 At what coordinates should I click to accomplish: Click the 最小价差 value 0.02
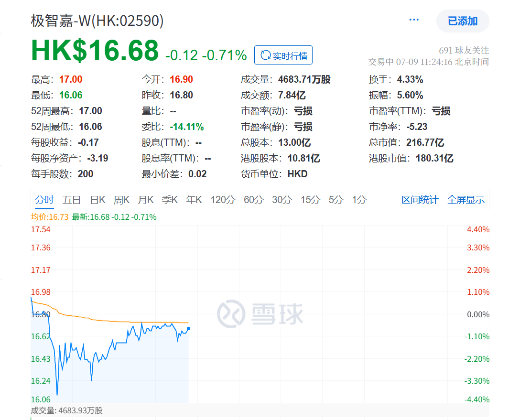(x=197, y=174)
